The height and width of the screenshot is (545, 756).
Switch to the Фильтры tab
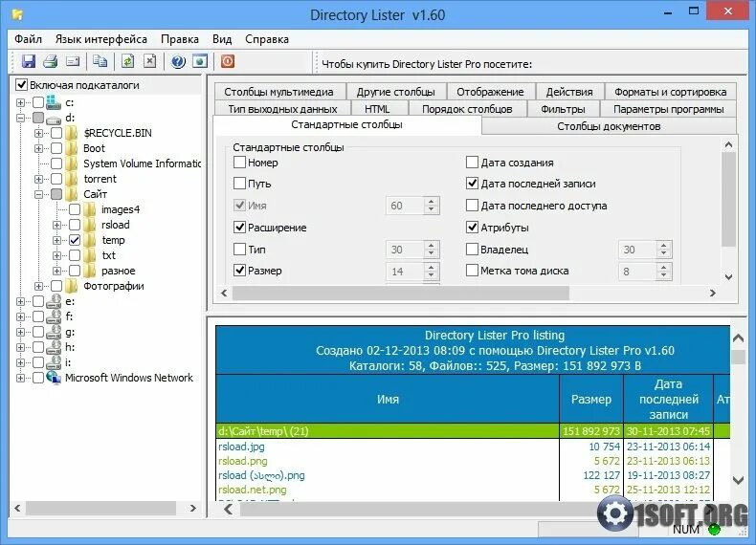tap(563, 109)
